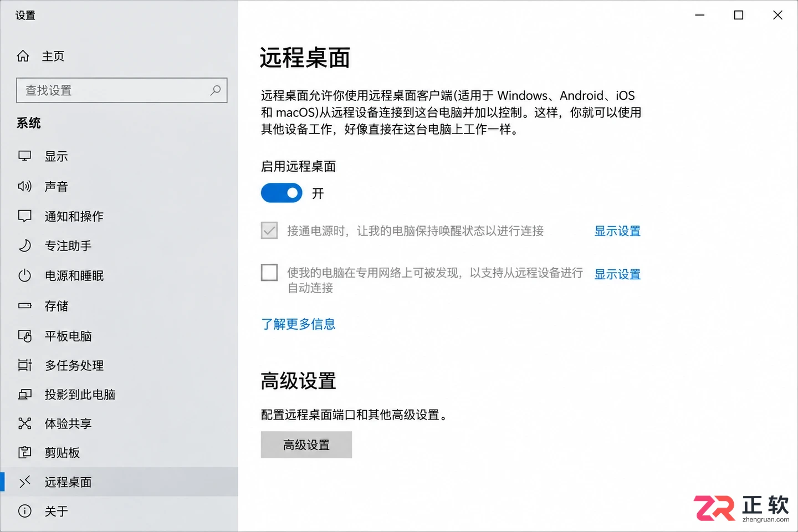Click the power icon beside 电源和睡眠
This screenshot has width=798, height=532.
[x=25, y=275]
